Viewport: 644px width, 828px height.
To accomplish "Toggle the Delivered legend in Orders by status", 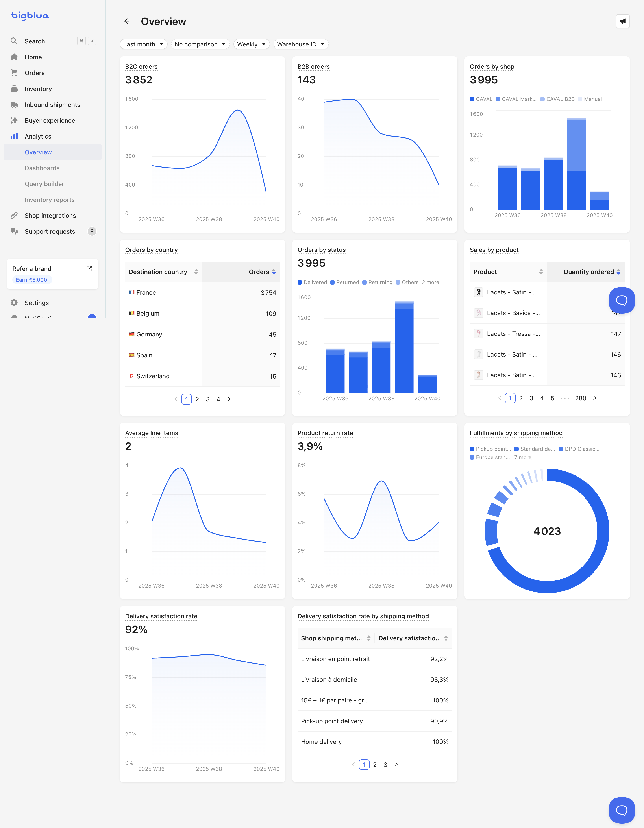I will coord(312,283).
